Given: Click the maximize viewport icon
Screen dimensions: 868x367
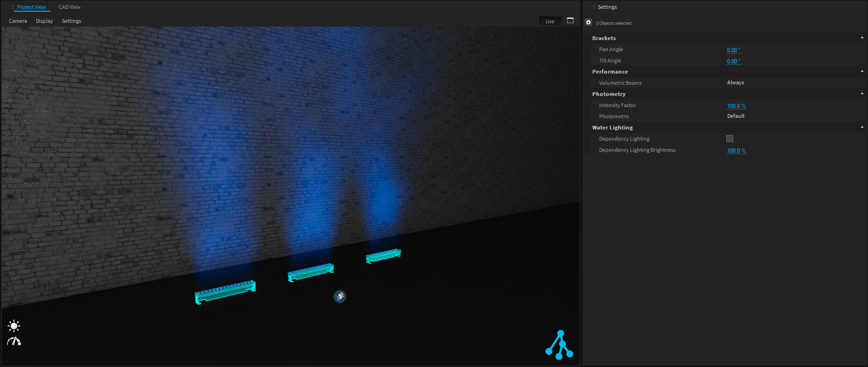Looking at the screenshot, I should 570,20.
